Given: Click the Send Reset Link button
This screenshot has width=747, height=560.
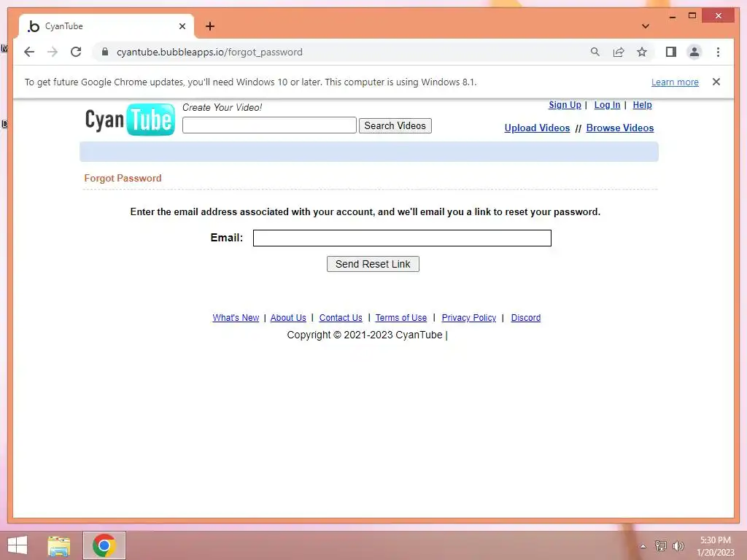Looking at the screenshot, I should click(x=373, y=264).
